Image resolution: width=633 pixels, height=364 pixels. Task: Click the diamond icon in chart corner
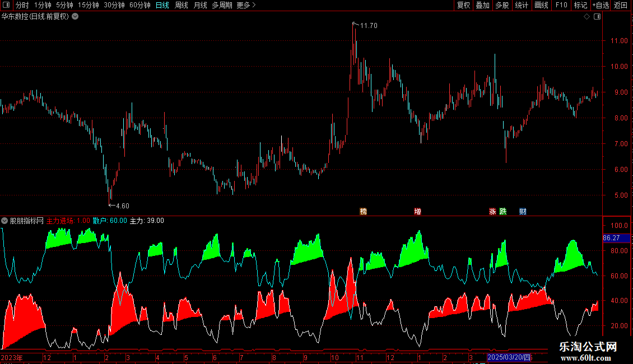587,17
